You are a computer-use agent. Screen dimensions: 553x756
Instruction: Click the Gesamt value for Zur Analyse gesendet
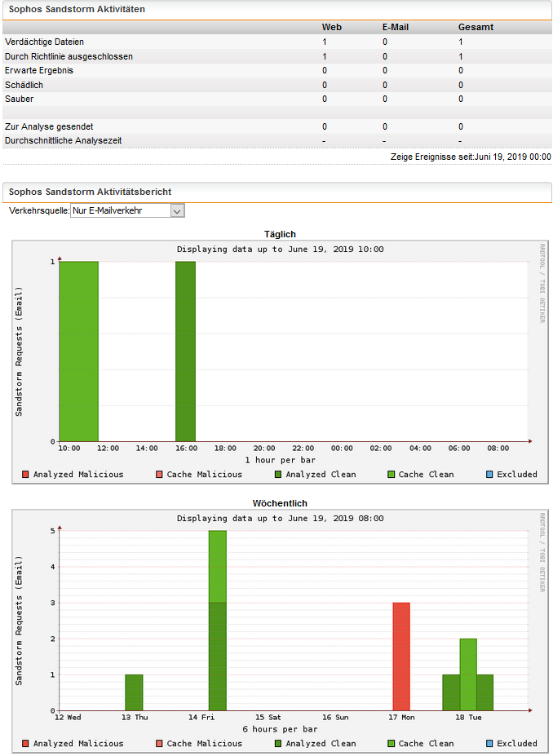(x=461, y=126)
